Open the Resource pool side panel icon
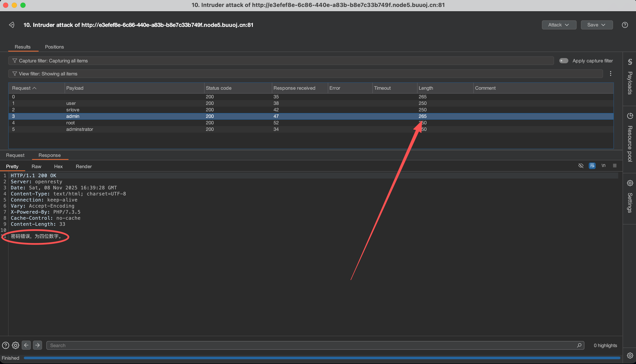Viewport: 636px width, 364px height. (630, 116)
